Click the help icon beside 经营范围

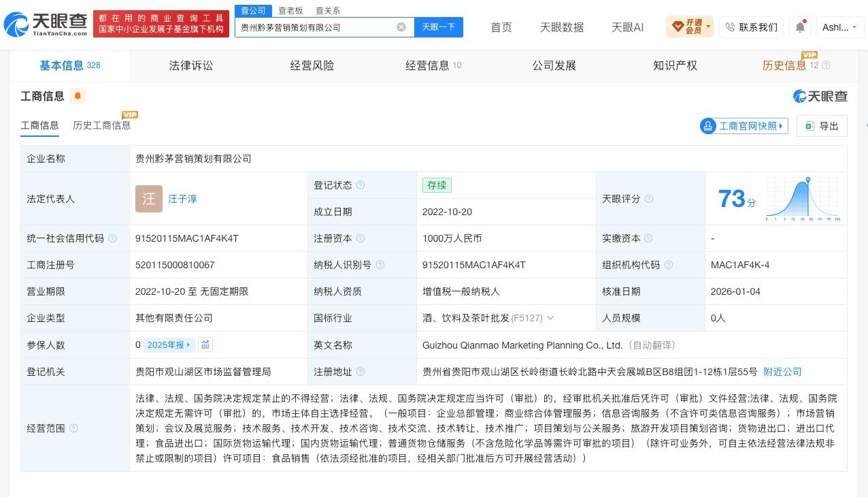(x=73, y=428)
